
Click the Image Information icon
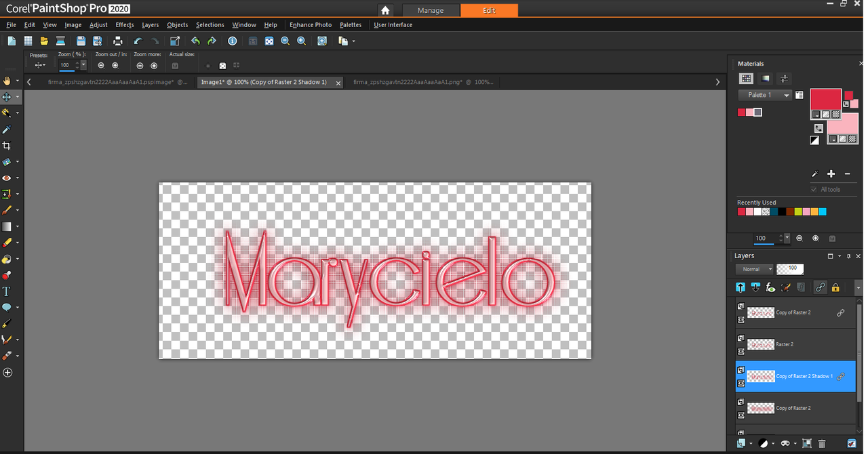click(233, 41)
